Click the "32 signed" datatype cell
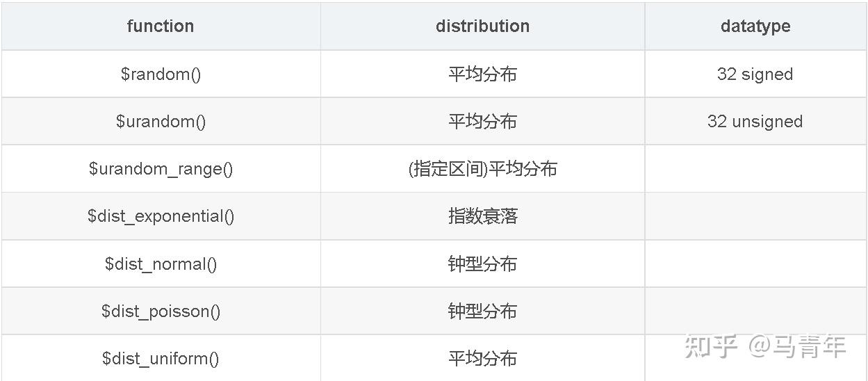868x381 pixels. tap(755, 74)
